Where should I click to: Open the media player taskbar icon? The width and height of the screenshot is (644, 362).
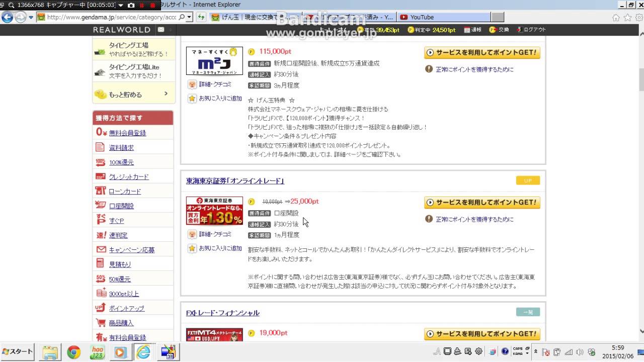(120, 352)
